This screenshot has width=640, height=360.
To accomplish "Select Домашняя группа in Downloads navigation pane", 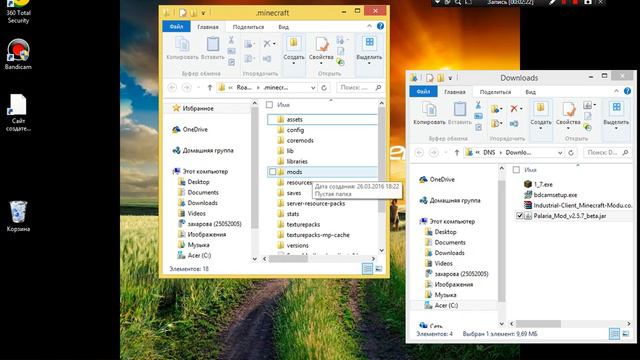I will point(454,200).
